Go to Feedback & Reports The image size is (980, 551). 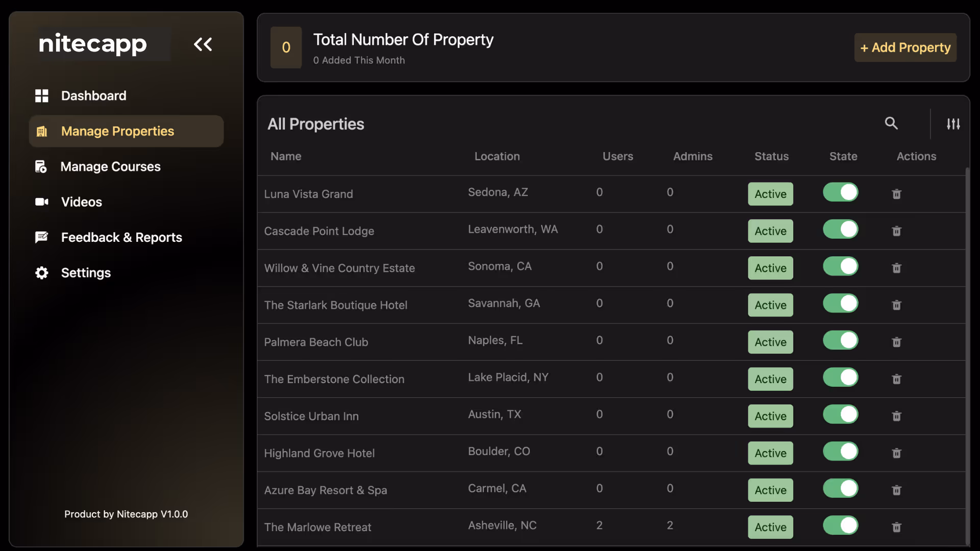click(x=121, y=238)
